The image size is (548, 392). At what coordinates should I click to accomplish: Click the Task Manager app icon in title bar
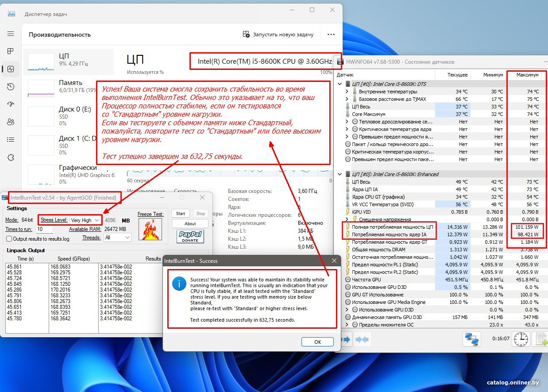[x=12, y=14]
